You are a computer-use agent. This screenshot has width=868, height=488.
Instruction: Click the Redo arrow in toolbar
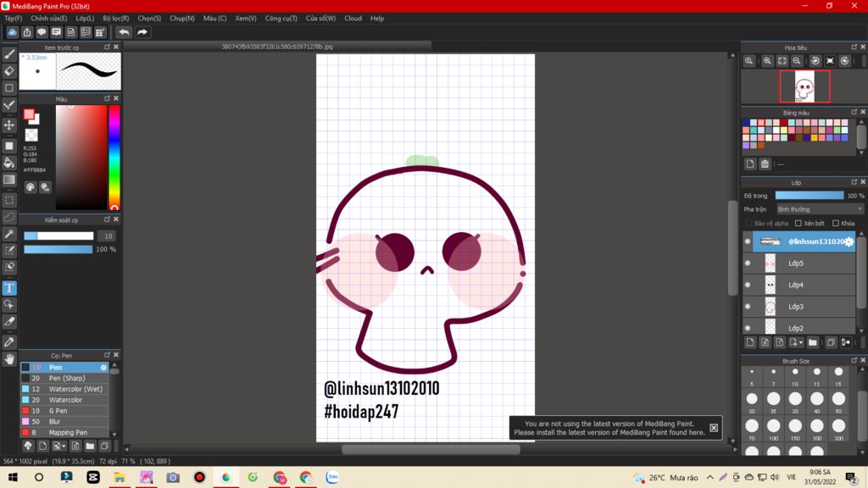pos(142,32)
